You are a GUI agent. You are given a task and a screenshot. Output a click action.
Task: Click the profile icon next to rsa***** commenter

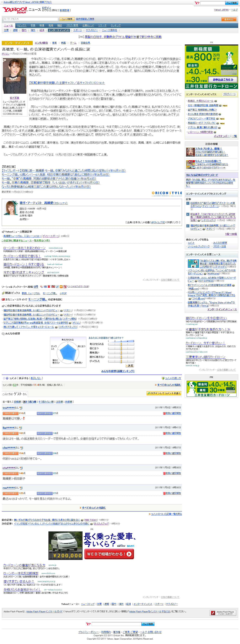21,488
